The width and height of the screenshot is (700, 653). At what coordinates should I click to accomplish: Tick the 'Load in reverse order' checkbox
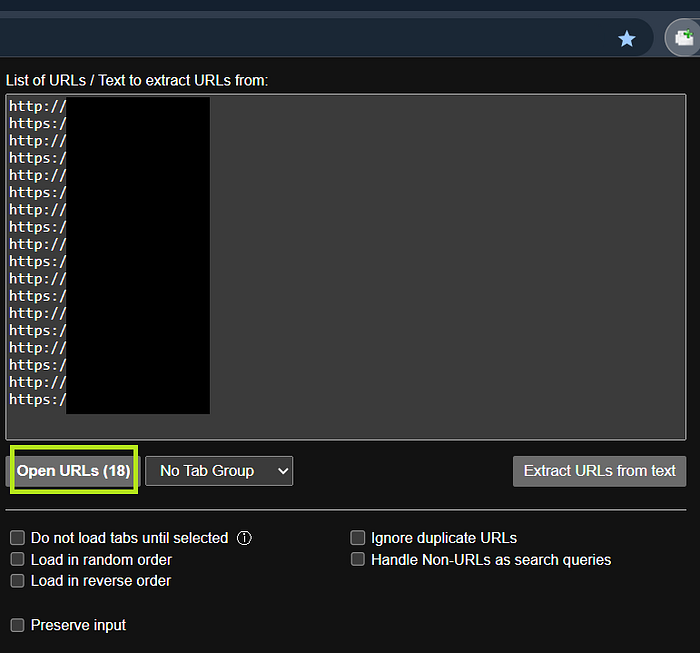click(x=17, y=581)
